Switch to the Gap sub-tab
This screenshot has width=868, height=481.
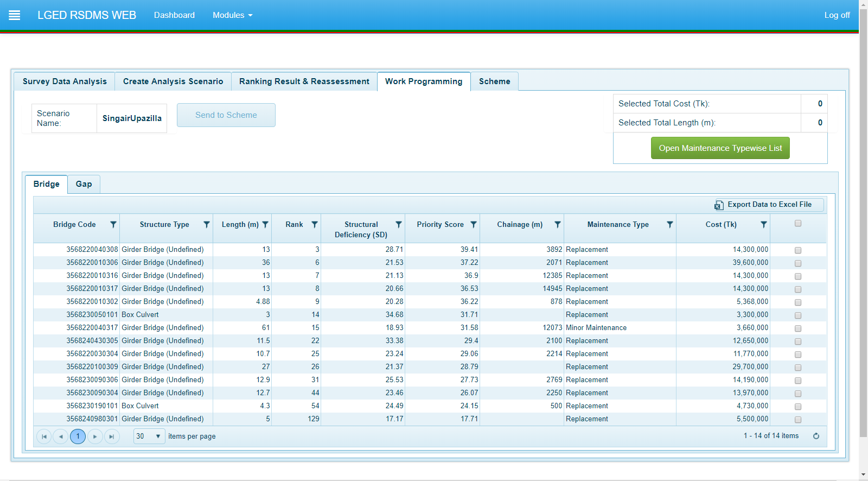[x=84, y=184]
